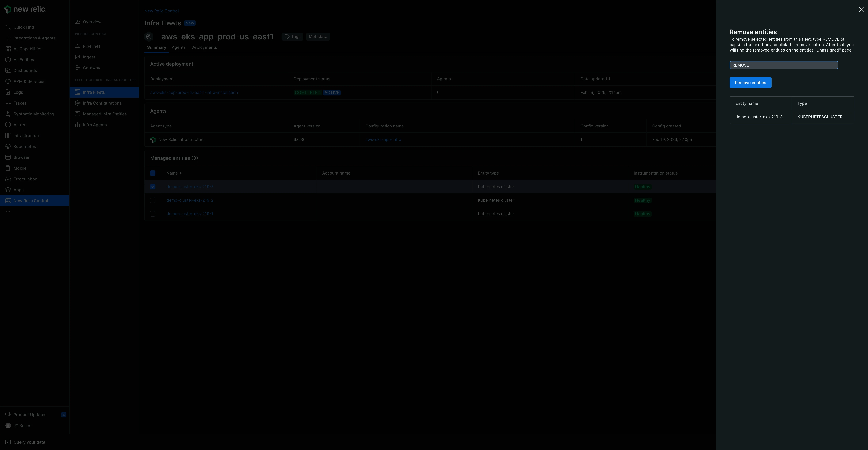This screenshot has width=868, height=450.
Task: Click the blue Remove entities button
Action: tap(750, 83)
